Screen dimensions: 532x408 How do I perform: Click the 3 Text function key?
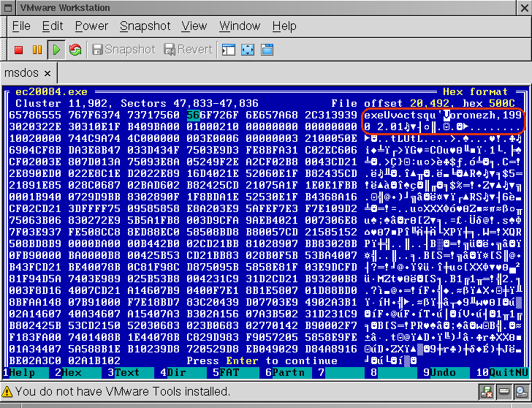pyautogui.click(x=131, y=372)
